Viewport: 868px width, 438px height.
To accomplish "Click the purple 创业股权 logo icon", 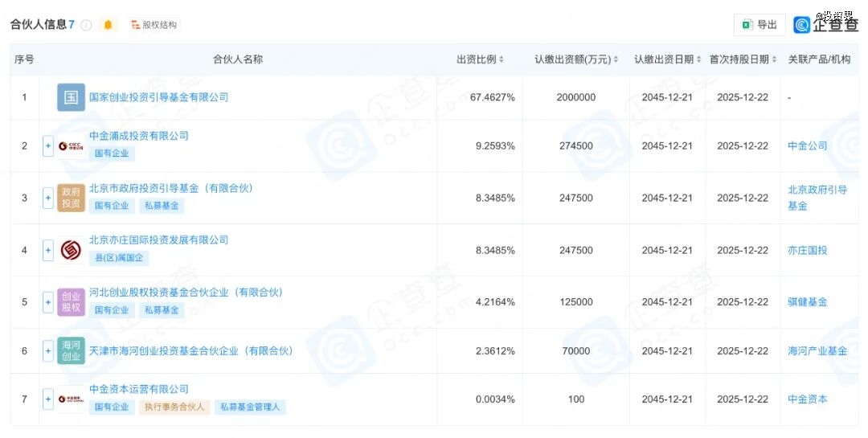I will tap(71, 302).
